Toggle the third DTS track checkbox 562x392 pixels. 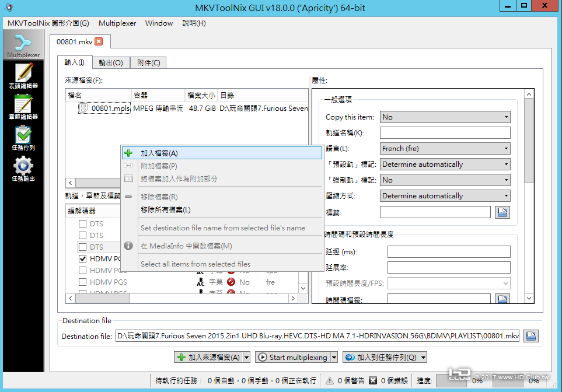click(82, 247)
